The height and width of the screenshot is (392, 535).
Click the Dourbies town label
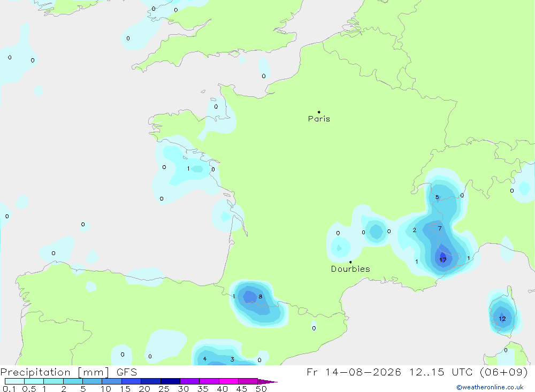tap(350, 269)
